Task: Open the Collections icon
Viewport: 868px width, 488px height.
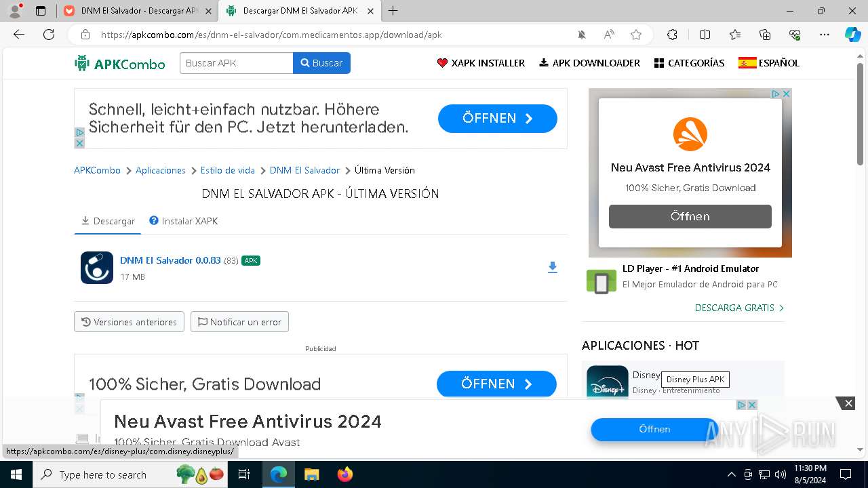Action: [x=765, y=35]
